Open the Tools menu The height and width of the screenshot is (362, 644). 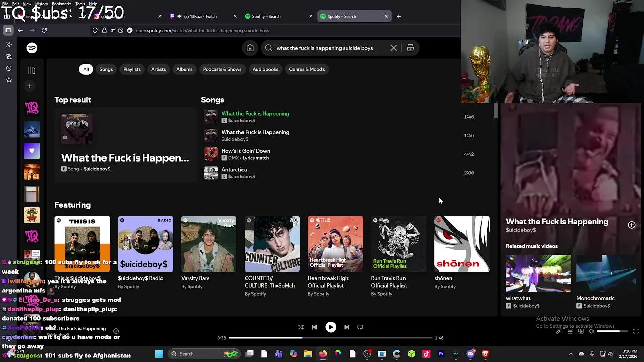[80, 4]
